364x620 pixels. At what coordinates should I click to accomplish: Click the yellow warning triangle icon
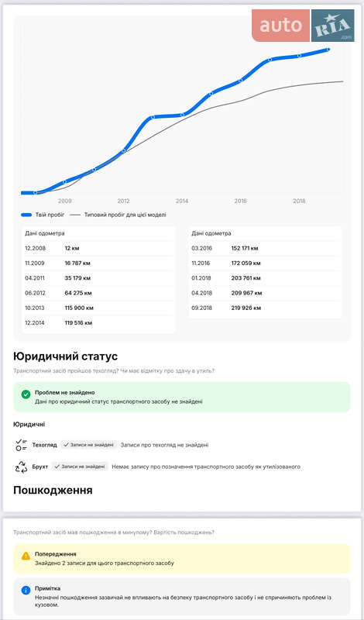26,556
